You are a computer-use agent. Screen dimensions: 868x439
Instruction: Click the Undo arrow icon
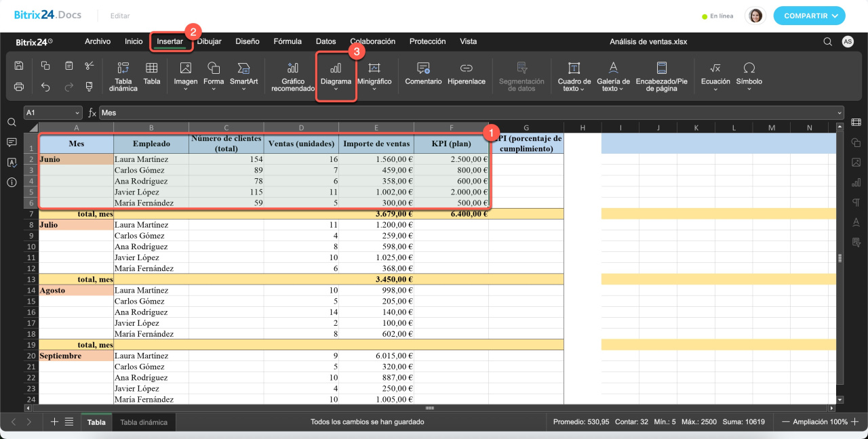(45, 87)
